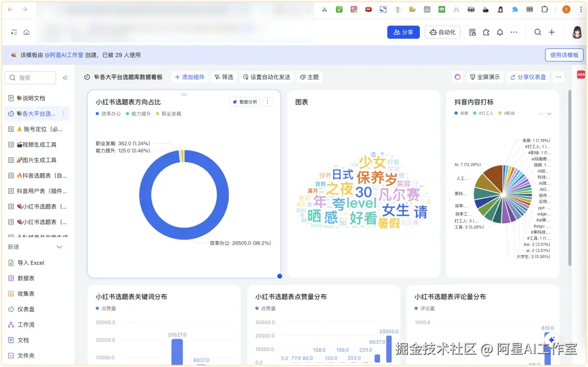The height and width of the screenshot is (367, 588).
Task: Click the blue resize dot on card corner
Action: click(x=280, y=276)
